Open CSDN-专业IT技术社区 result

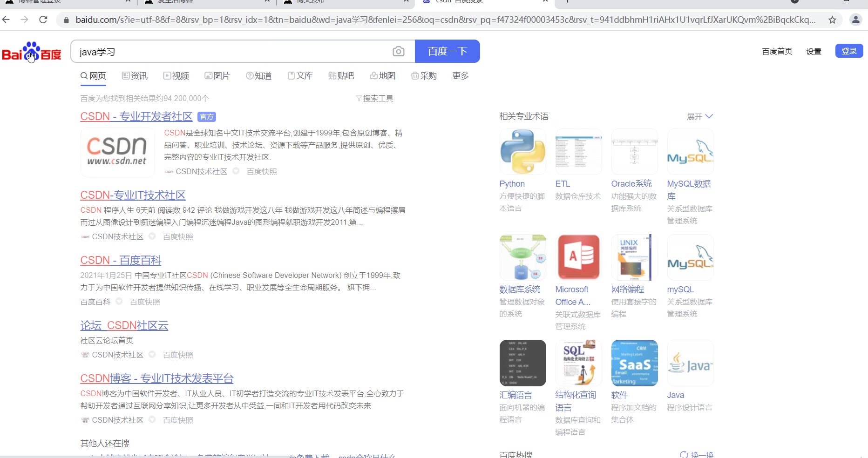pos(133,195)
